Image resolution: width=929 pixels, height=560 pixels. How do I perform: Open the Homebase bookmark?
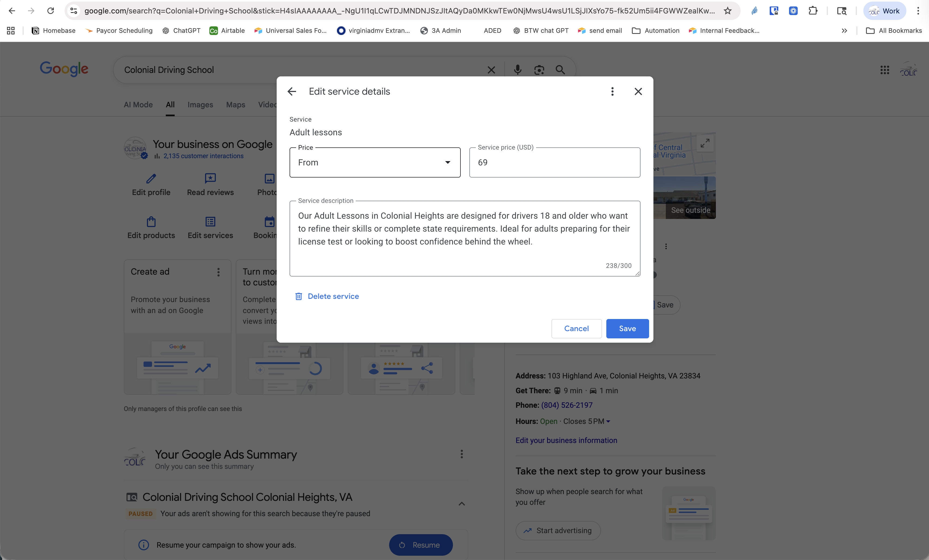tap(54, 30)
